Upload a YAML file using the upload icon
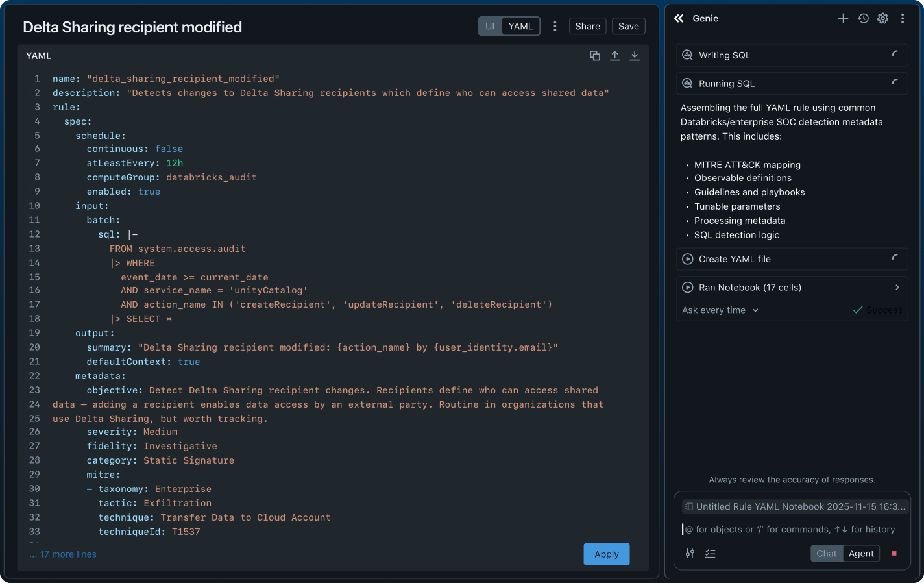The width and height of the screenshot is (924, 583). pyautogui.click(x=614, y=56)
